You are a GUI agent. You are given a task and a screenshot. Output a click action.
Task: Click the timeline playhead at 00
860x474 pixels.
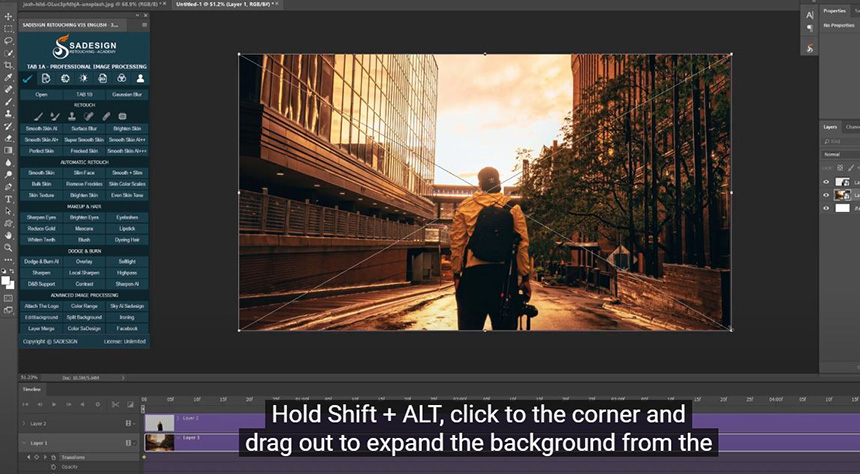point(144,407)
